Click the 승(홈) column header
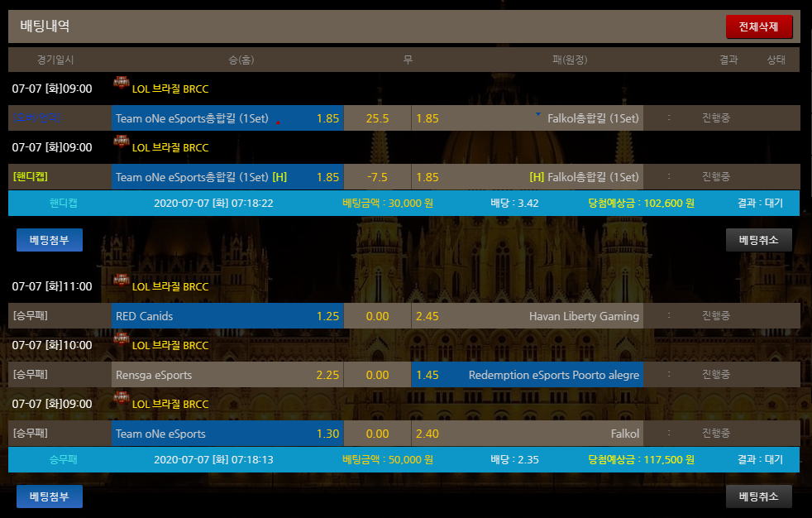 241,60
